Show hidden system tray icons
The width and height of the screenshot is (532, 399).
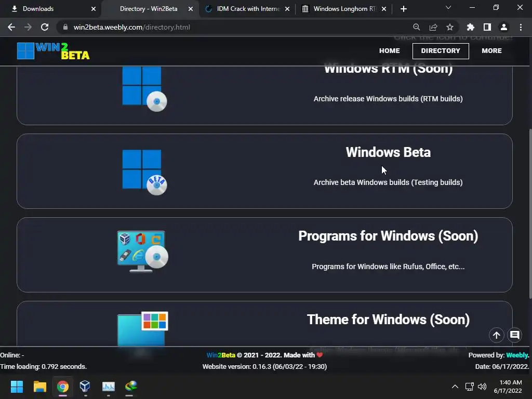coord(455,387)
